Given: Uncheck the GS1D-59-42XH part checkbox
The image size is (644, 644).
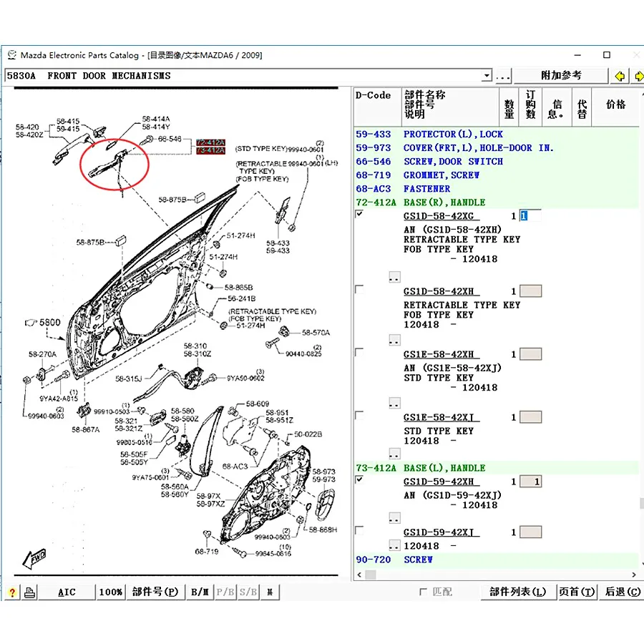Looking at the screenshot, I should [x=359, y=479].
